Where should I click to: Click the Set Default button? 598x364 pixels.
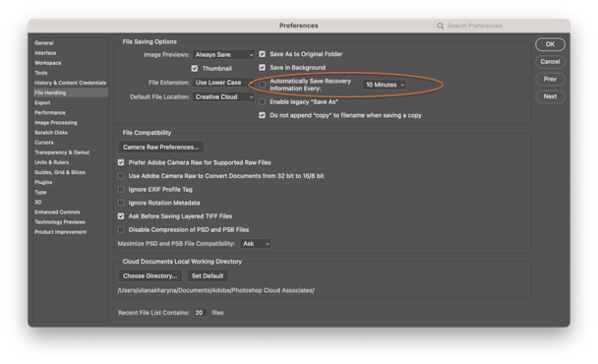(x=208, y=275)
